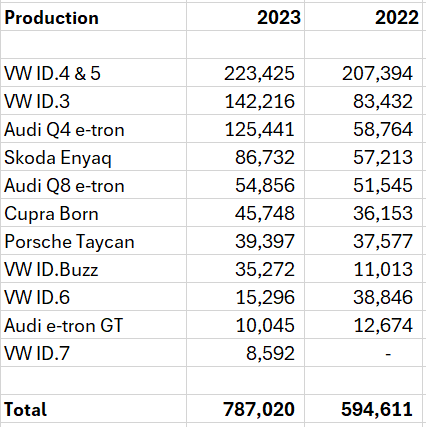Select cell with value 83,432
The height and width of the screenshot is (427, 426).
pyautogui.click(x=363, y=101)
